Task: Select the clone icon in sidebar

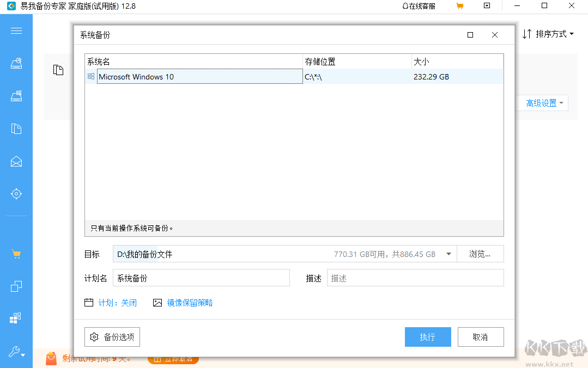Action: [16, 286]
